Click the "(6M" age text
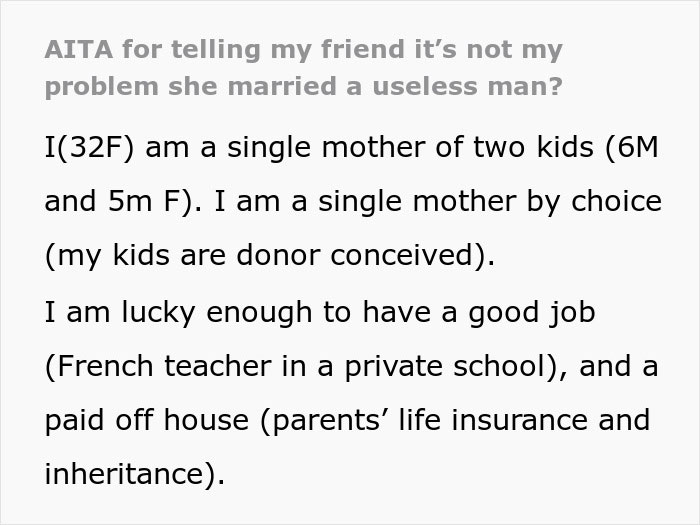700x525 pixels. (632, 148)
